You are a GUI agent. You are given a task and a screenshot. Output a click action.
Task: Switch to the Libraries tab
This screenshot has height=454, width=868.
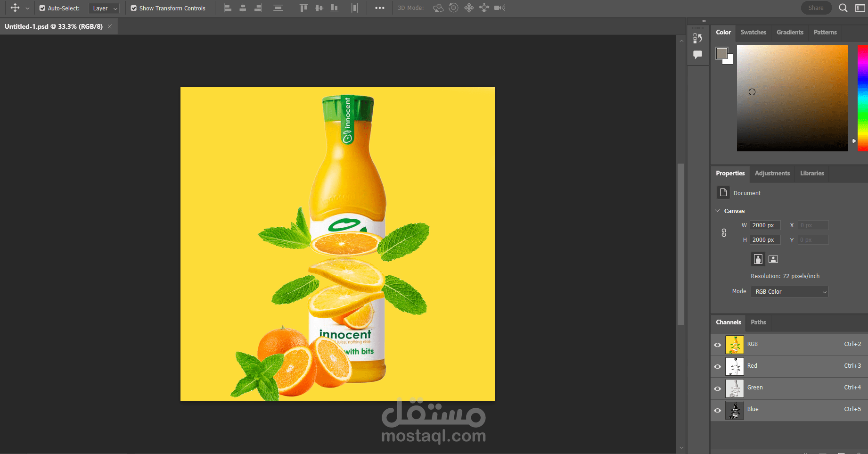812,173
